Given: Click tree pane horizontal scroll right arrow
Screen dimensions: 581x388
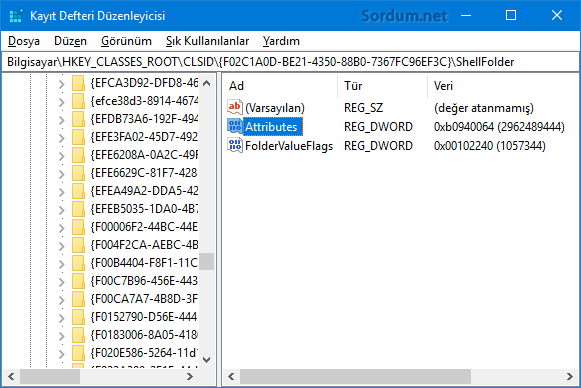Looking at the screenshot, I should click(x=190, y=377).
